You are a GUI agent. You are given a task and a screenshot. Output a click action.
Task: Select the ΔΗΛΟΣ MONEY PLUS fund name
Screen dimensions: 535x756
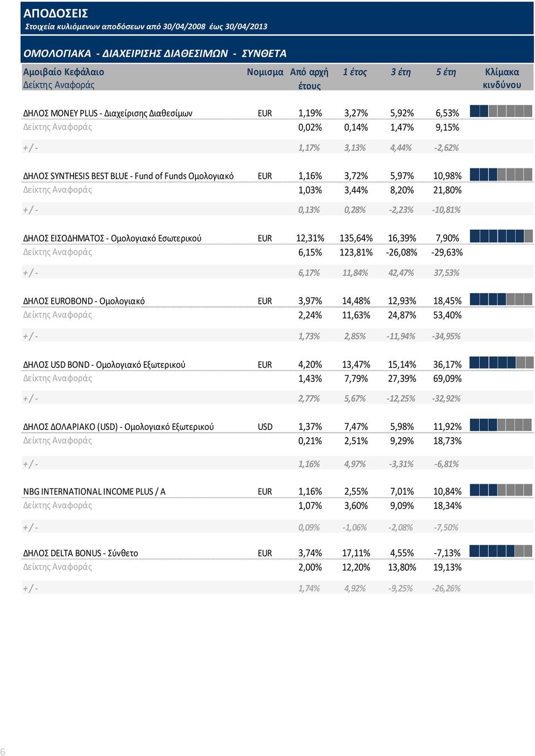pos(108,113)
